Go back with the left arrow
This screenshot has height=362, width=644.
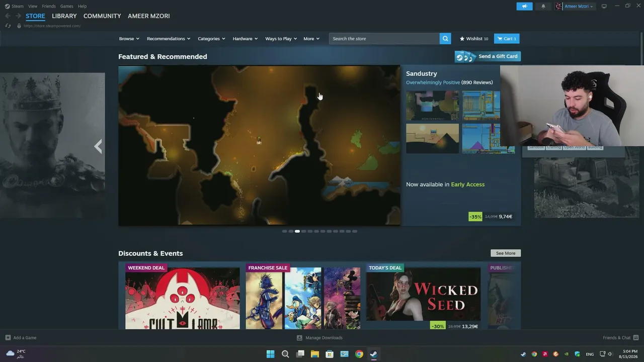(x=8, y=16)
